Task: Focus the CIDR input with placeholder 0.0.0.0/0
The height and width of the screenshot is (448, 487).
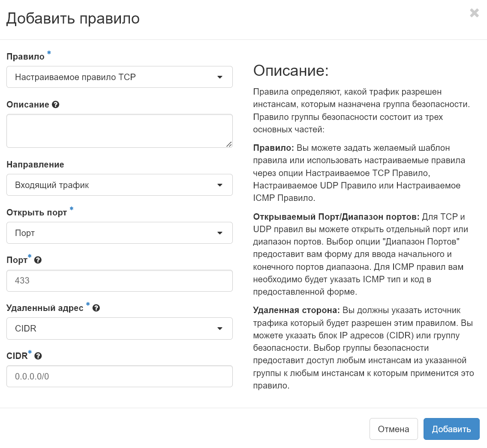Action: [120, 376]
